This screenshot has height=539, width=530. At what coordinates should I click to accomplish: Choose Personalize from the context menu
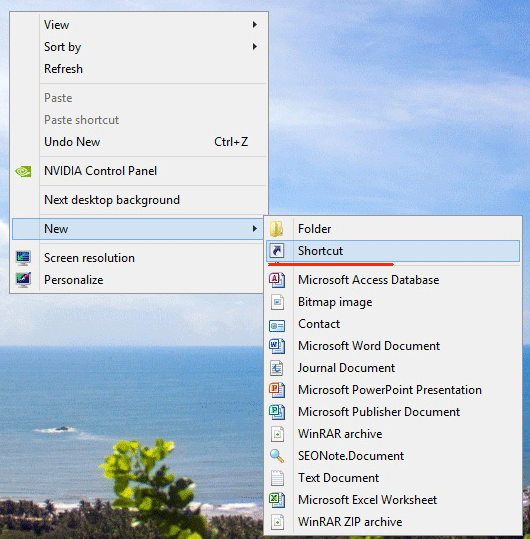click(137, 280)
